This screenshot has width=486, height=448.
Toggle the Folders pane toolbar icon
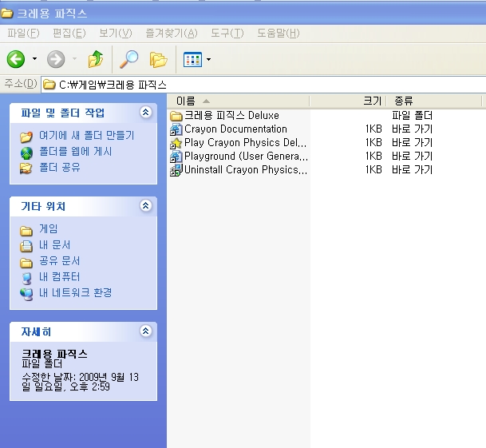coord(158,59)
